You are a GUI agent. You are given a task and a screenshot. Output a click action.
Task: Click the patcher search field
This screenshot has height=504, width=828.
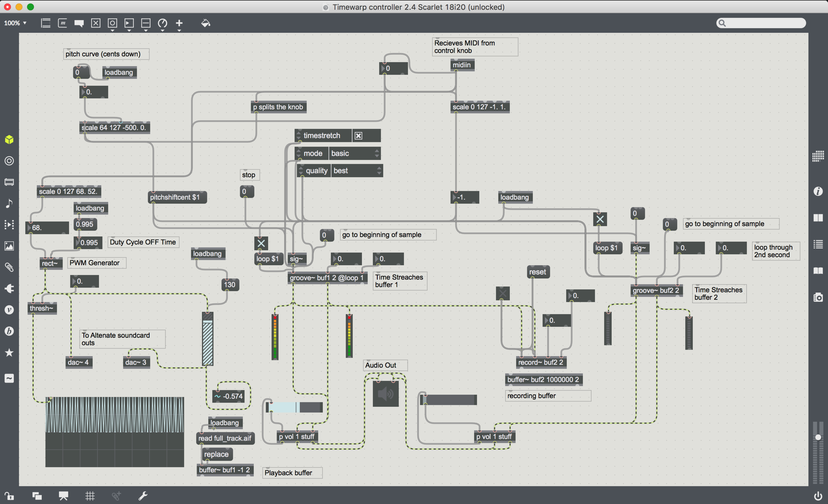coord(761,23)
